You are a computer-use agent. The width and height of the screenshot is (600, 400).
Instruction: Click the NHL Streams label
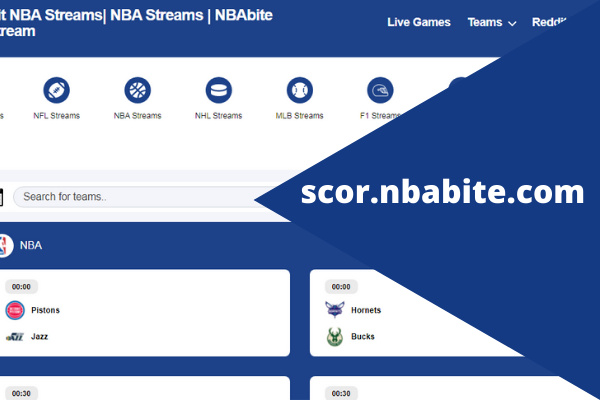tap(218, 116)
